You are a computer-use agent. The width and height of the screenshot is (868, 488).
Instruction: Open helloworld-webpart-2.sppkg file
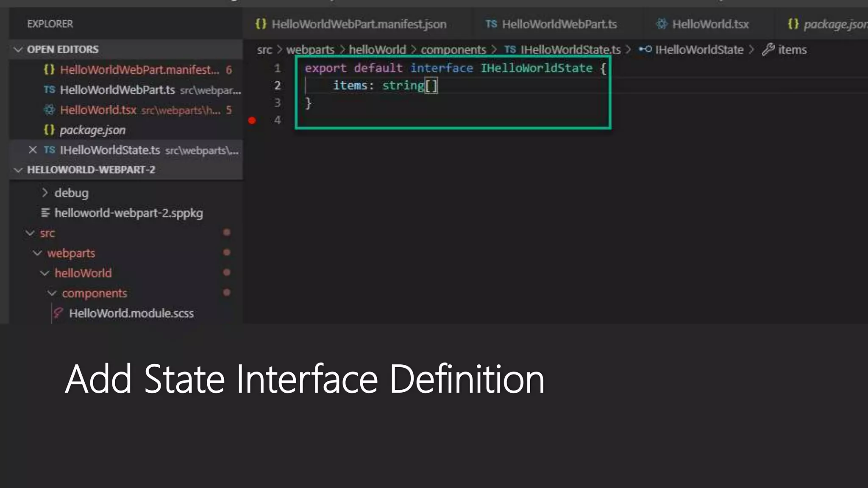click(128, 213)
